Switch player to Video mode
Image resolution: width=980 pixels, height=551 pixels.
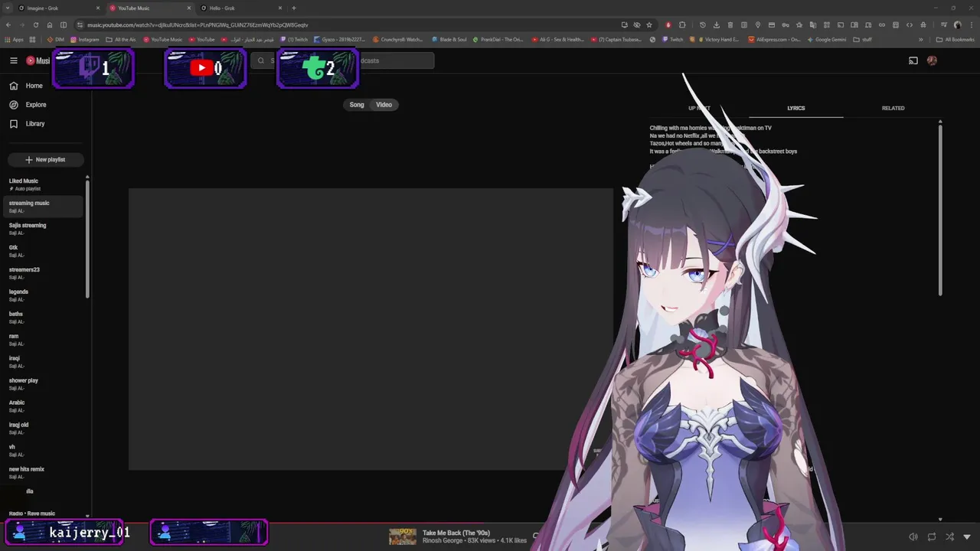pyautogui.click(x=384, y=105)
